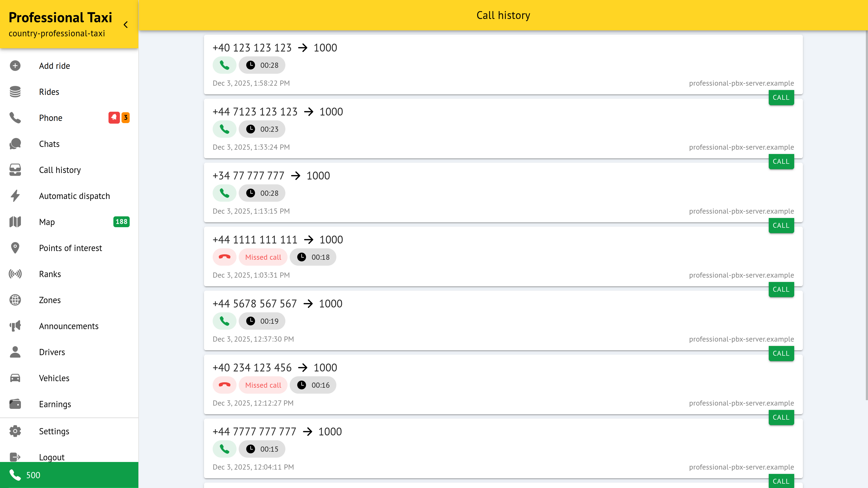Click the Zones globe icon
Viewport: 868px width, 488px height.
(15, 300)
